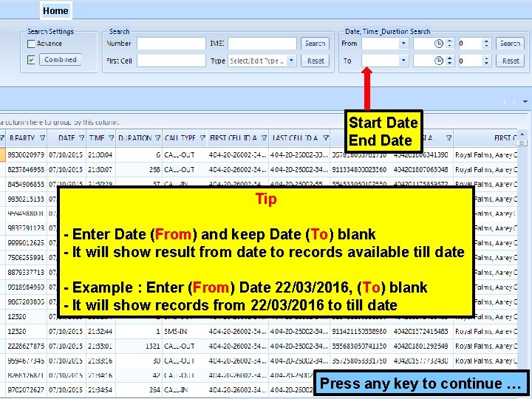Viewport: 532px width, 399px height.
Task: Filter the TIME column
Action: point(112,138)
